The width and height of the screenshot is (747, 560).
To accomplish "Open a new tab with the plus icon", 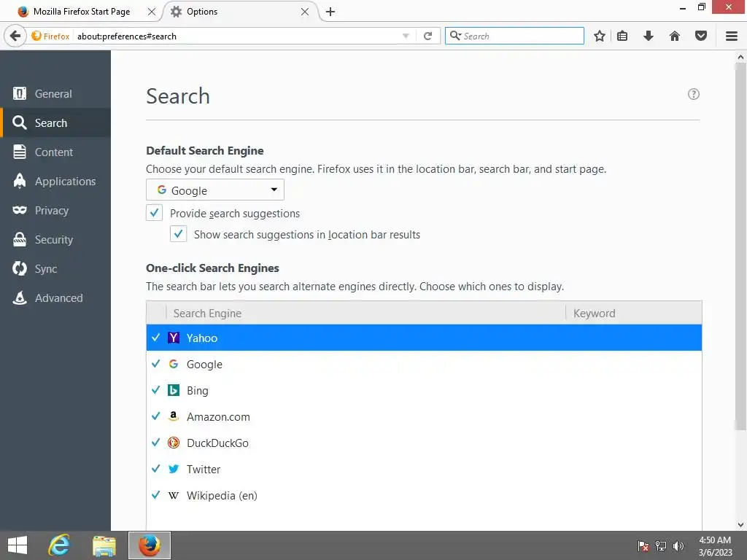I will 330,12.
